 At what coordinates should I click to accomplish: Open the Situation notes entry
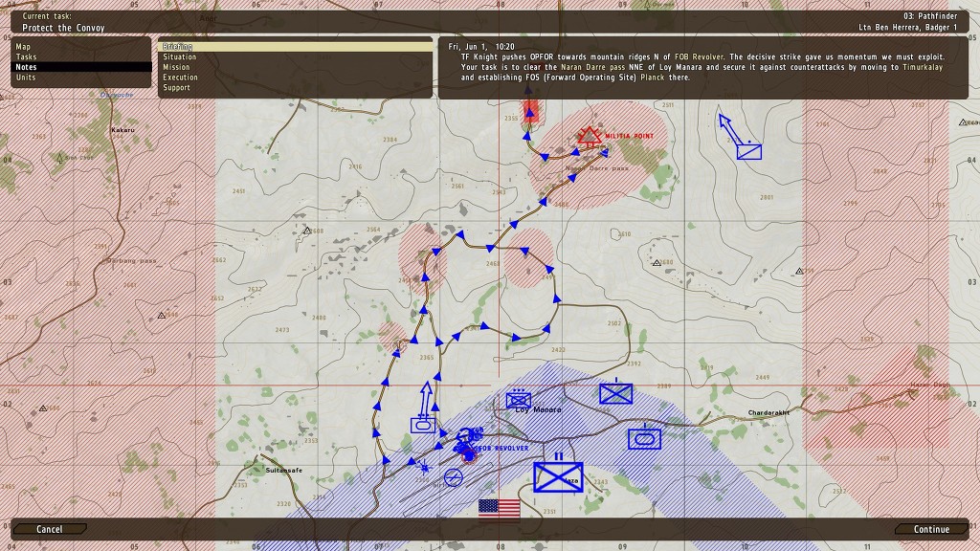180,57
